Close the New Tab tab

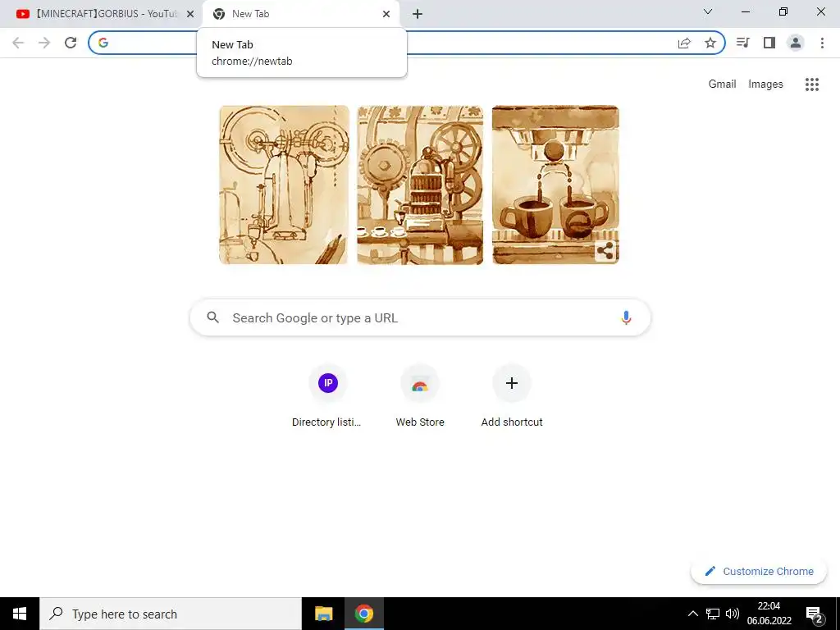tap(386, 14)
